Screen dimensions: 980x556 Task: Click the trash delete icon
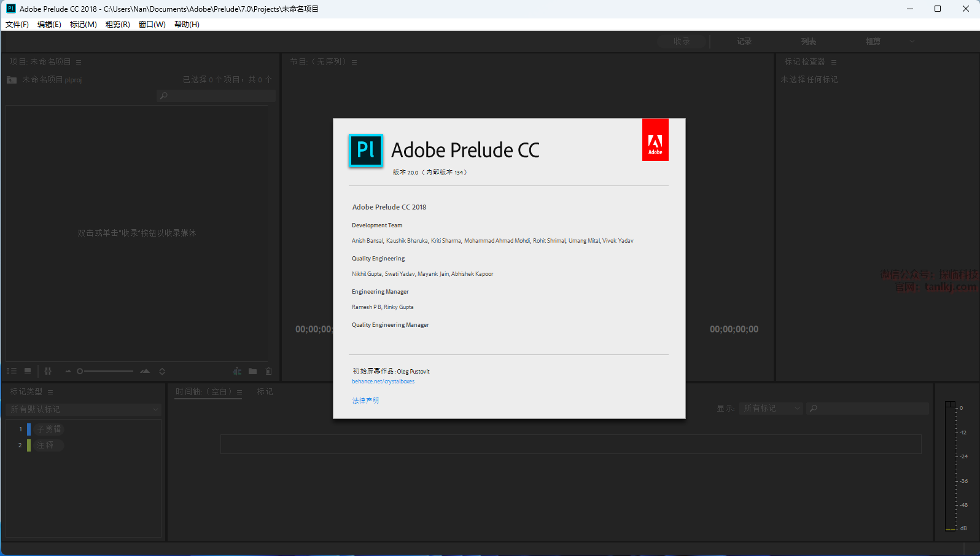[x=268, y=371]
